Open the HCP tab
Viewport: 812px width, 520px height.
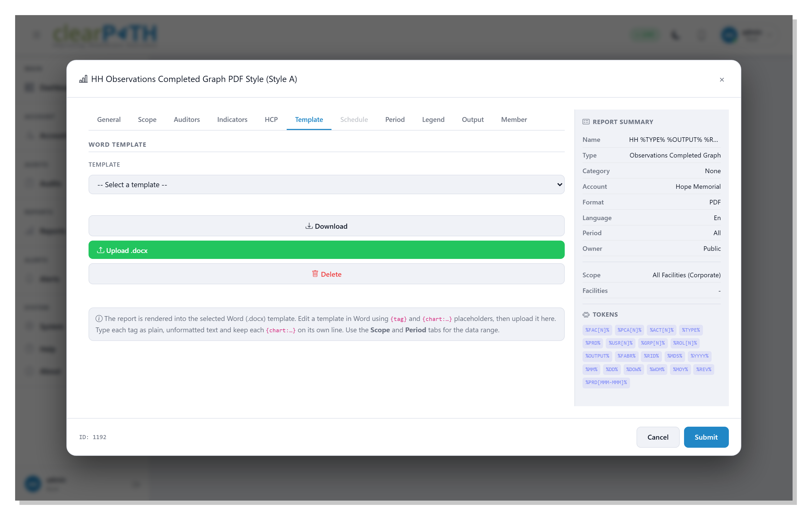(x=271, y=119)
